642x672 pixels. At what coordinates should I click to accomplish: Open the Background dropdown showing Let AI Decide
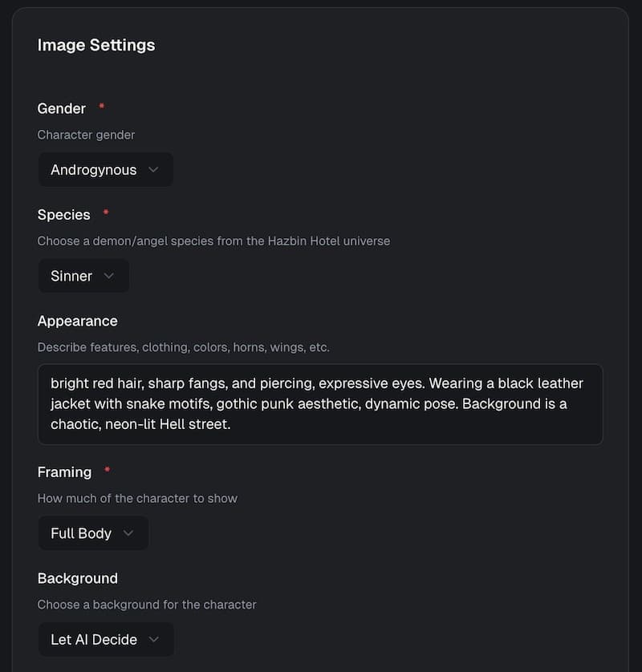(105, 639)
